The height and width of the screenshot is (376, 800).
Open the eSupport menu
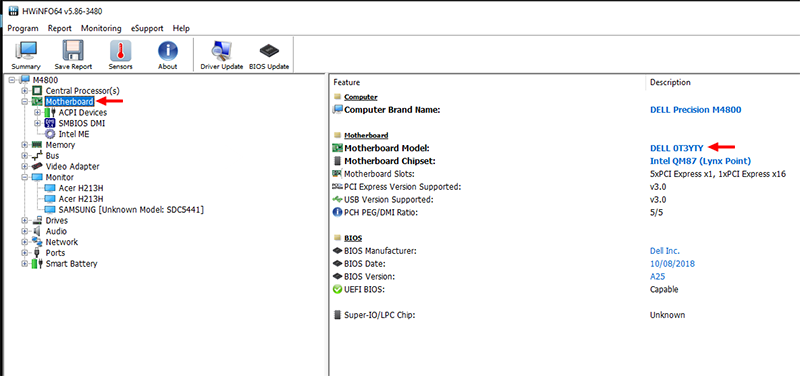(147, 29)
